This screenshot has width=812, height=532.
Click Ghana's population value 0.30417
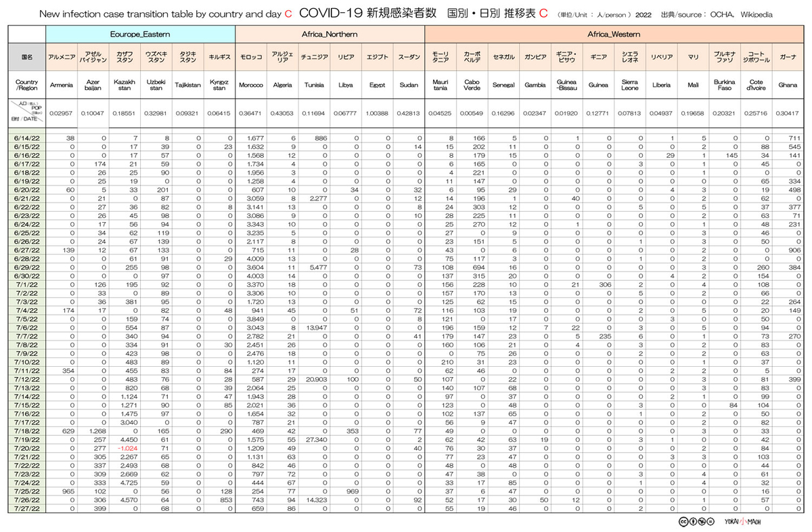coord(788,113)
